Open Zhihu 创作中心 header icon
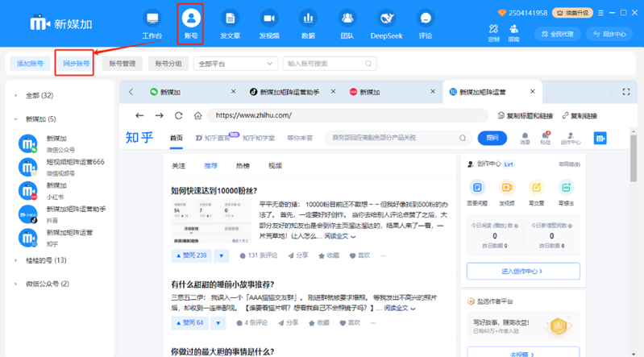The height and width of the screenshot is (357, 644). click(x=571, y=138)
